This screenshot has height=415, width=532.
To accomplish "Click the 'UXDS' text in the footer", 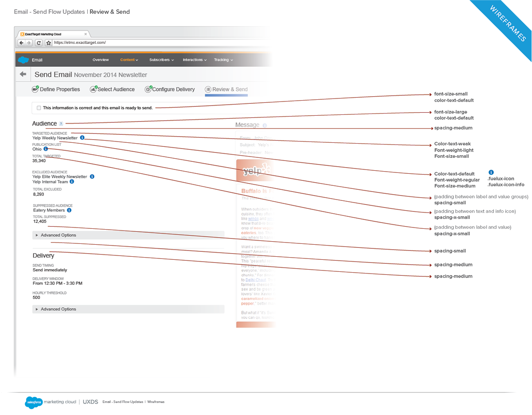I will coord(90,402).
